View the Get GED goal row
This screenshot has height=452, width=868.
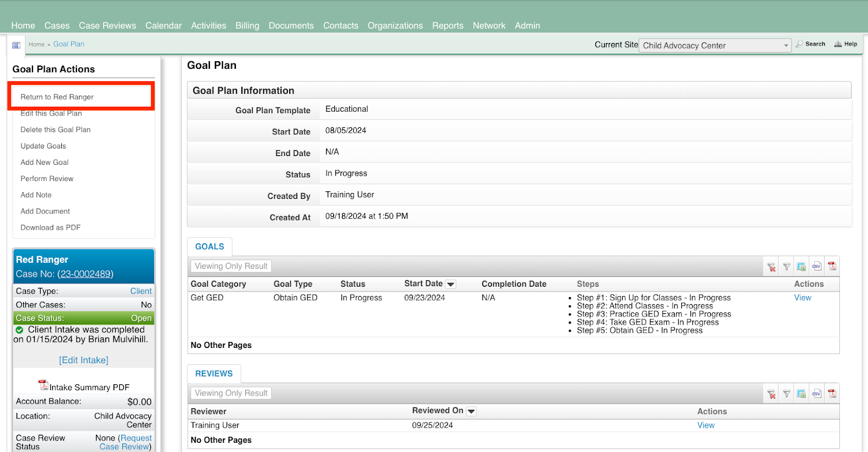click(802, 298)
